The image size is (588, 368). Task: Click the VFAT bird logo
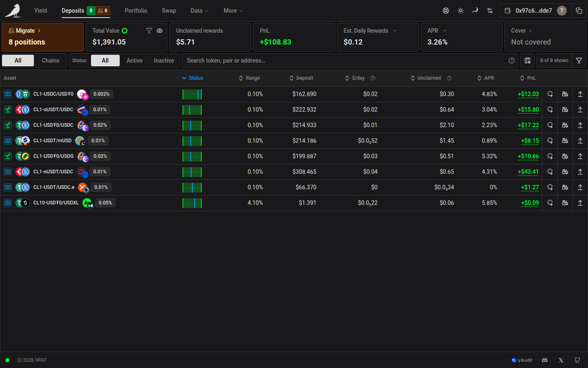[x=13, y=11]
